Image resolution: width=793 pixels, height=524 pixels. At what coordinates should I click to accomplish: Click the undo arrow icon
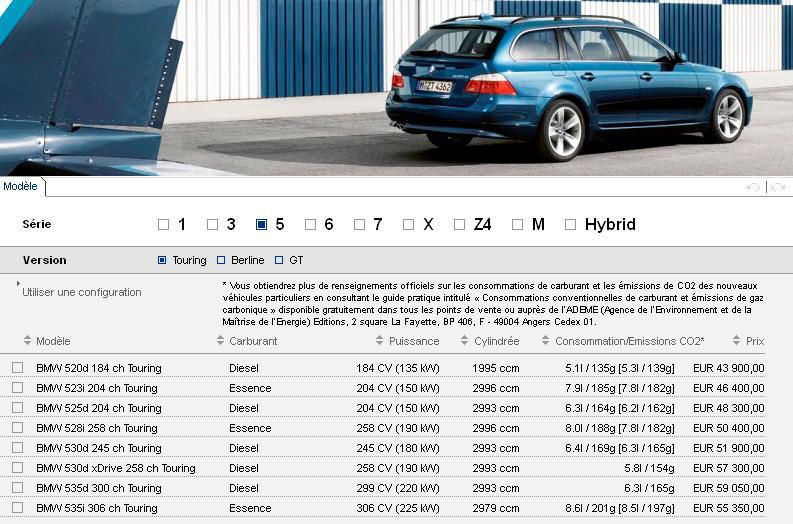(x=753, y=187)
